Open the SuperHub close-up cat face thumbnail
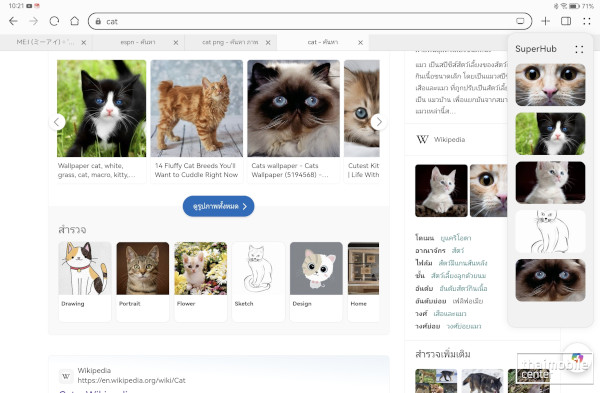The height and width of the screenshot is (393, 600). click(x=550, y=85)
